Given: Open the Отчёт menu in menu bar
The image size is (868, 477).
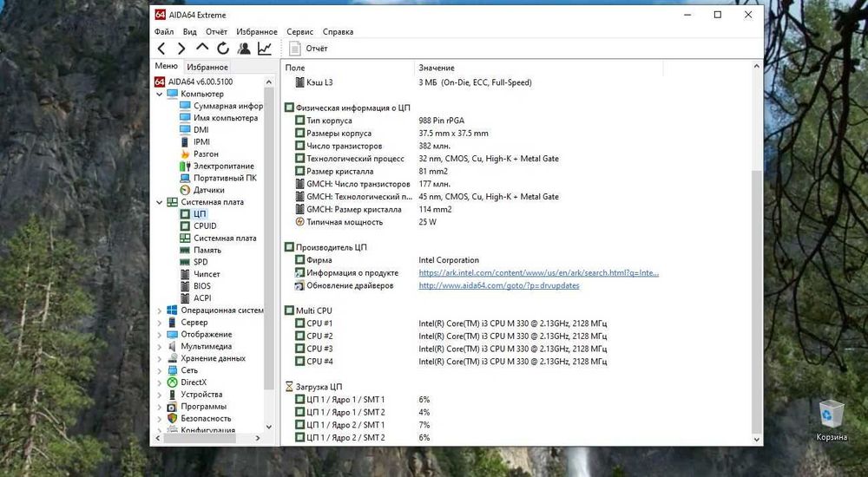Looking at the screenshot, I should [216, 31].
